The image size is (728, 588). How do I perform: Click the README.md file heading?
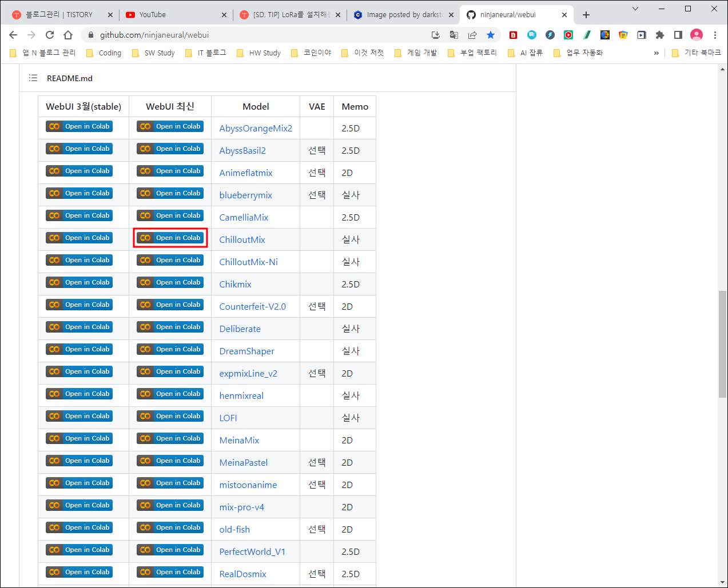click(x=70, y=78)
